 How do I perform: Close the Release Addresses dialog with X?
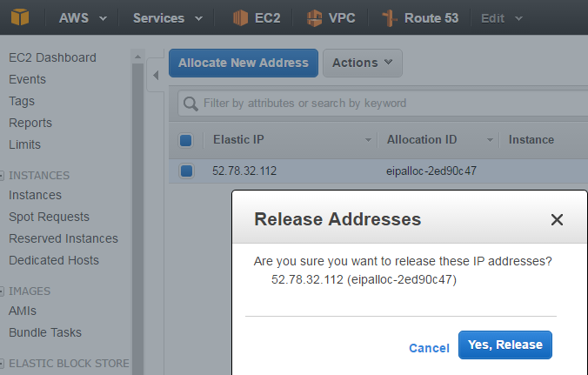(x=557, y=220)
